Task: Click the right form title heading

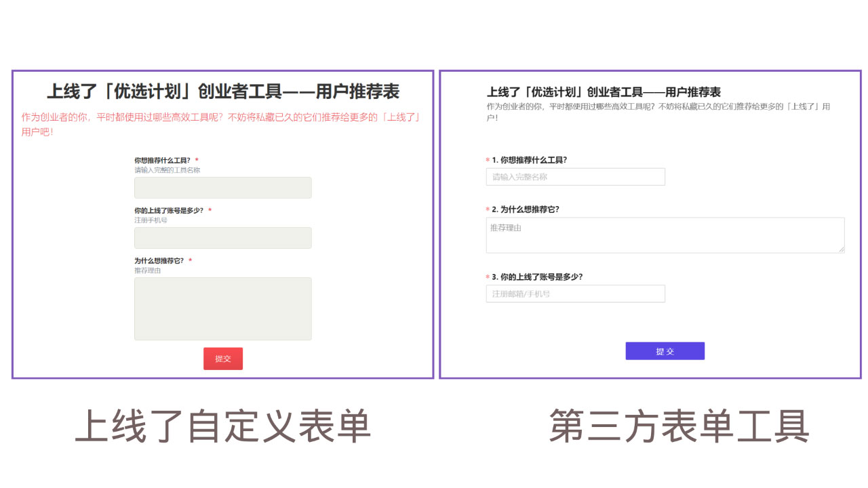Action: 604,91
